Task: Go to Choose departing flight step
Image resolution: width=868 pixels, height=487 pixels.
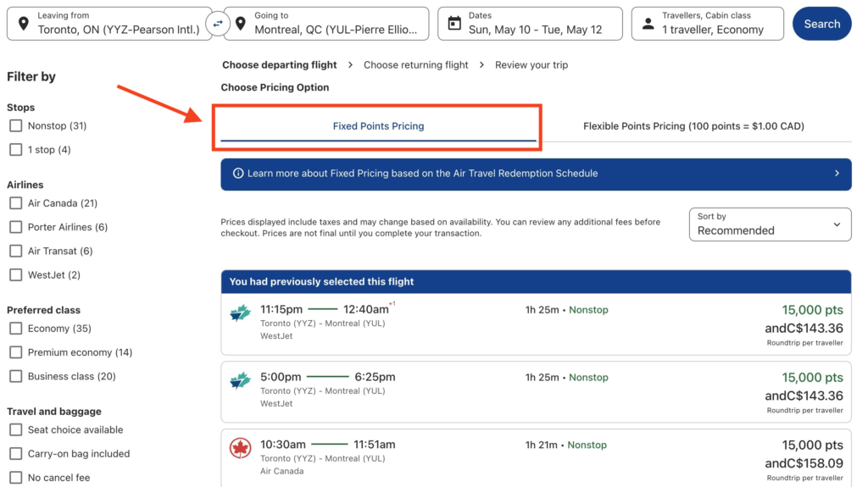Action: click(x=280, y=64)
